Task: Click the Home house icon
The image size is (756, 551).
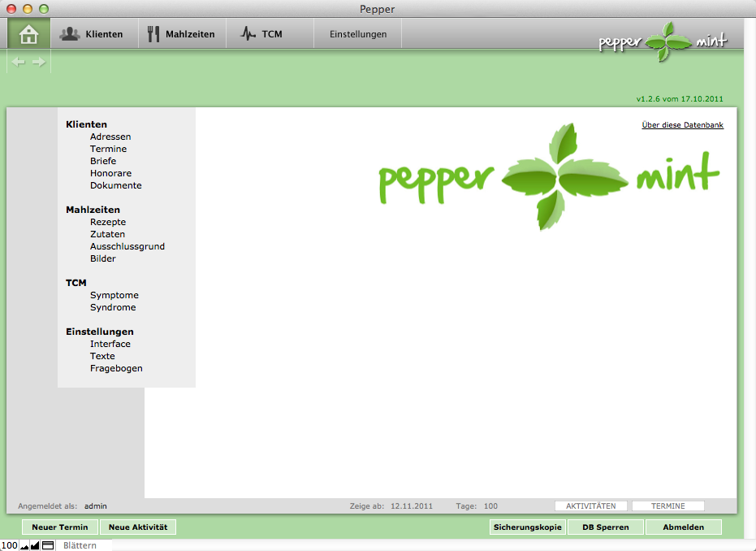Action: point(29,34)
